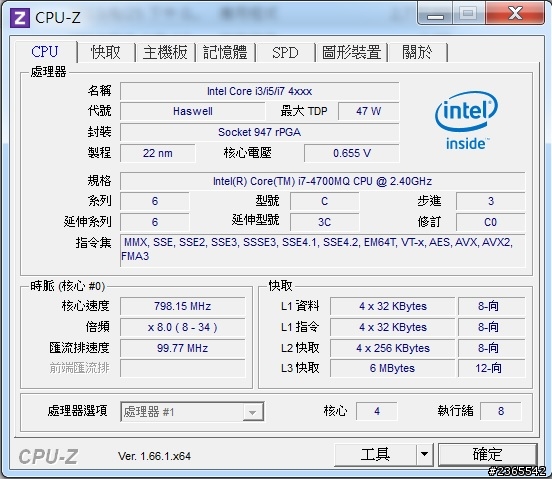Select the Haswell code name value
Viewport: 552px width, 479px height.
pyautogui.click(x=193, y=111)
